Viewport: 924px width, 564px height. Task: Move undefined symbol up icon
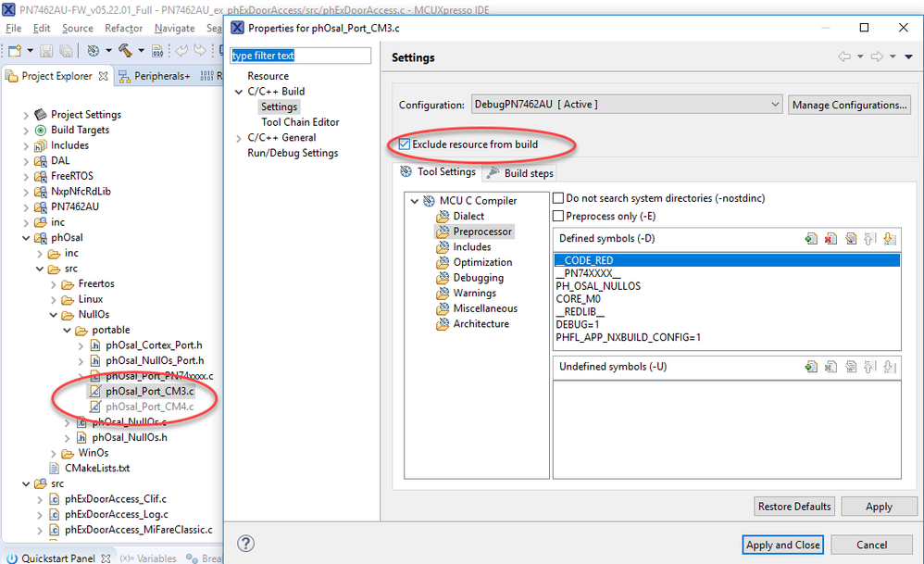[x=869, y=367]
